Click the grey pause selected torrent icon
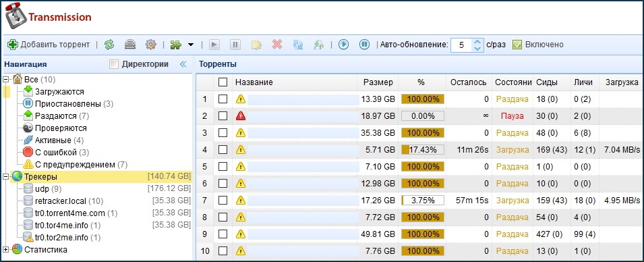 pos(235,45)
